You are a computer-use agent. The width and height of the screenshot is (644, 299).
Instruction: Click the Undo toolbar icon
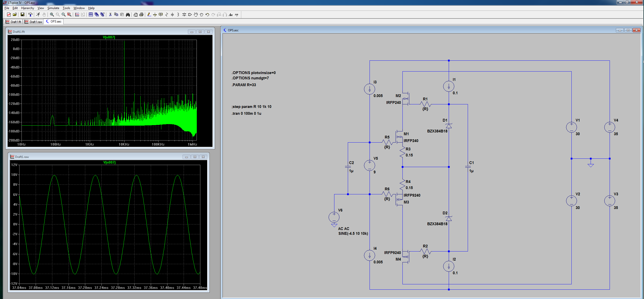207,15
